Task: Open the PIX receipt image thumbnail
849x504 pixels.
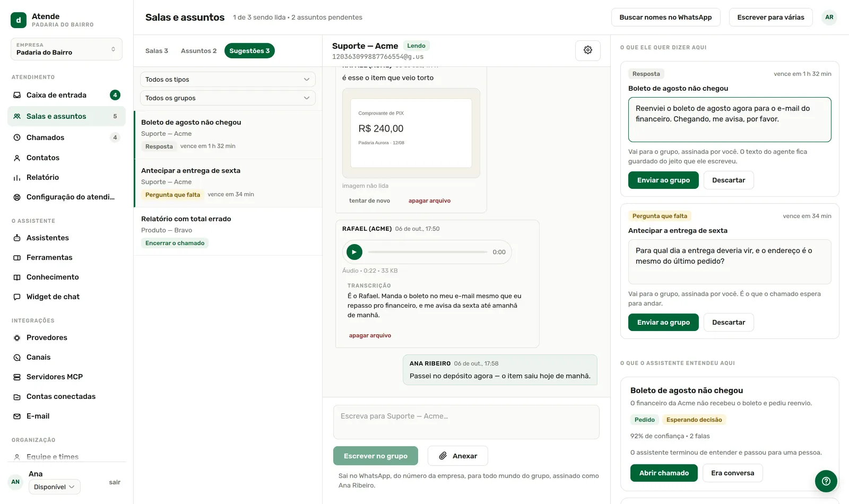Action: tap(411, 133)
